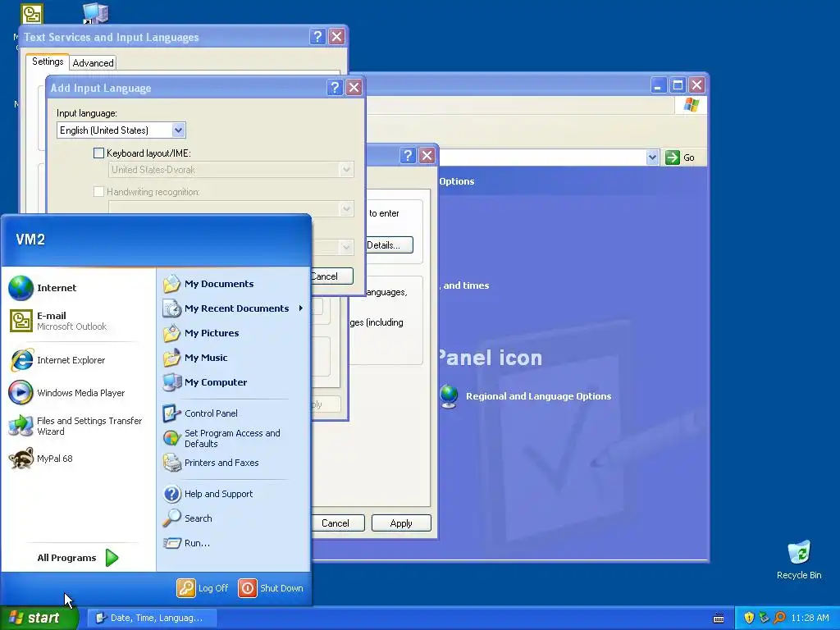The height and width of the screenshot is (630, 840).
Task: Open Internet Explorer from Start menu
Action: (57, 360)
